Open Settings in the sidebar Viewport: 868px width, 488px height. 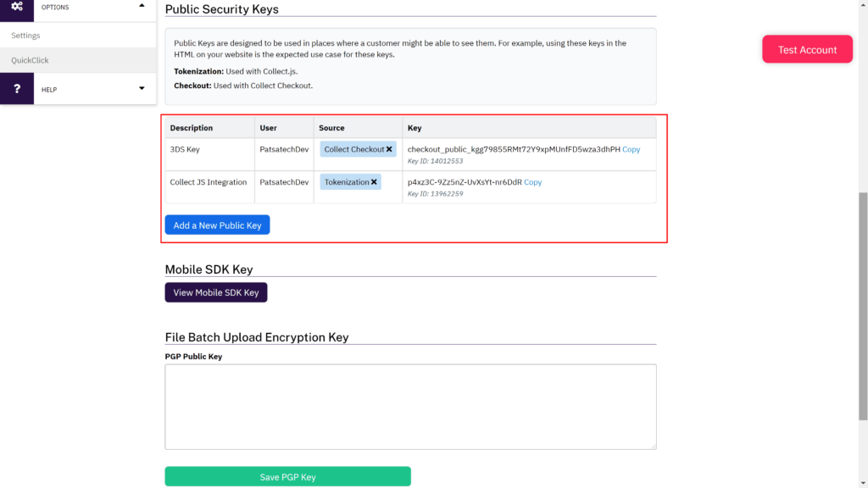click(25, 36)
